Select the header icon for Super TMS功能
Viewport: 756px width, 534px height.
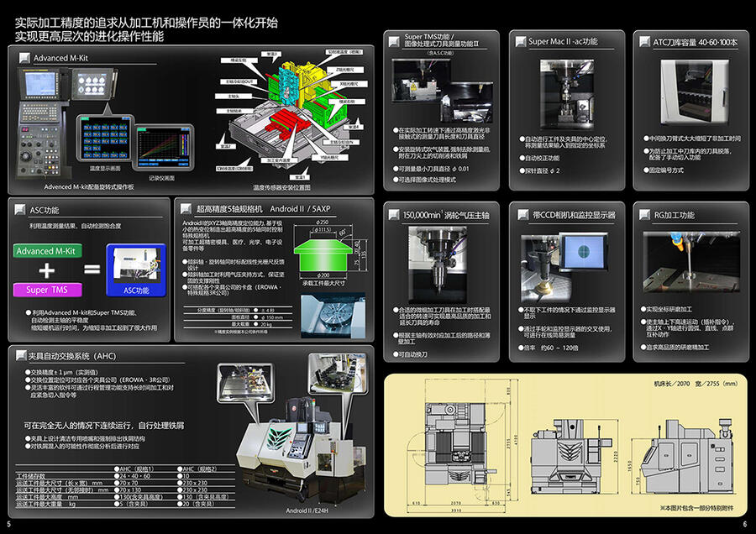tap(394, 41)
